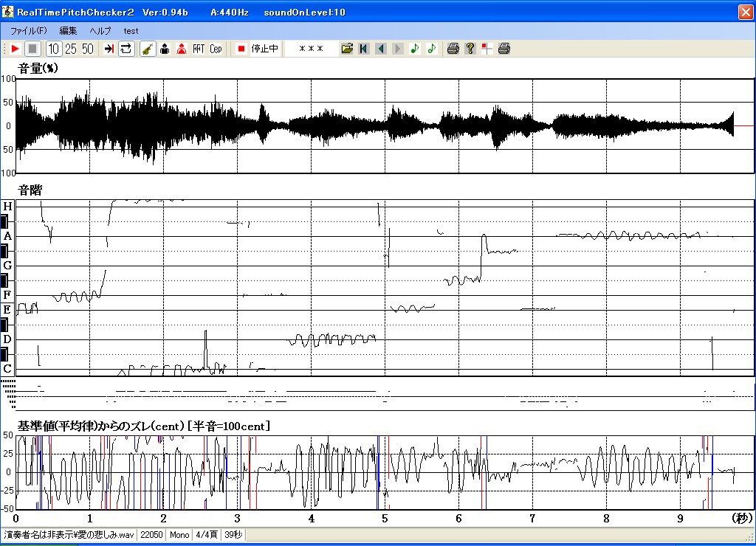Select the black male voice icon
The width and height of the screenshot is (756, 546).
pyautogui.click(x=165, y=49)
